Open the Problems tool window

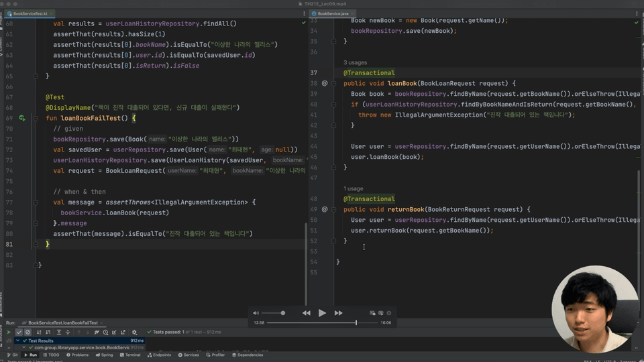(x=79, y=355)
